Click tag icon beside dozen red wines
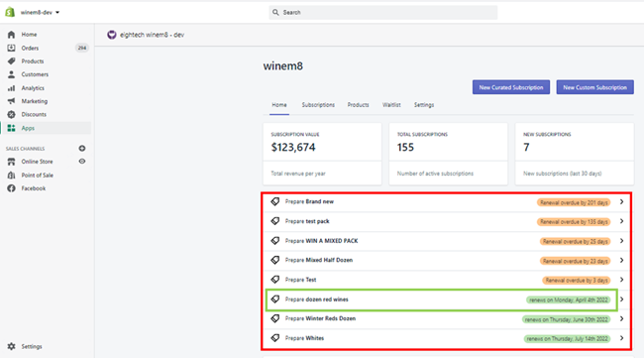This screenshot has width=644, height=358. [275, 299]
